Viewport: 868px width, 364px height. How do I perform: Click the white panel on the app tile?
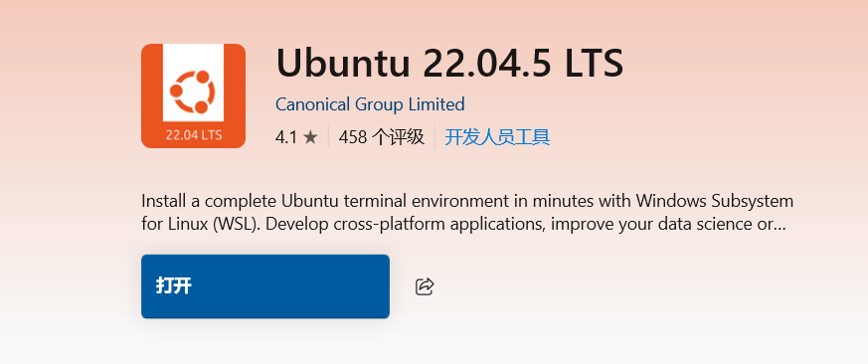193,83
